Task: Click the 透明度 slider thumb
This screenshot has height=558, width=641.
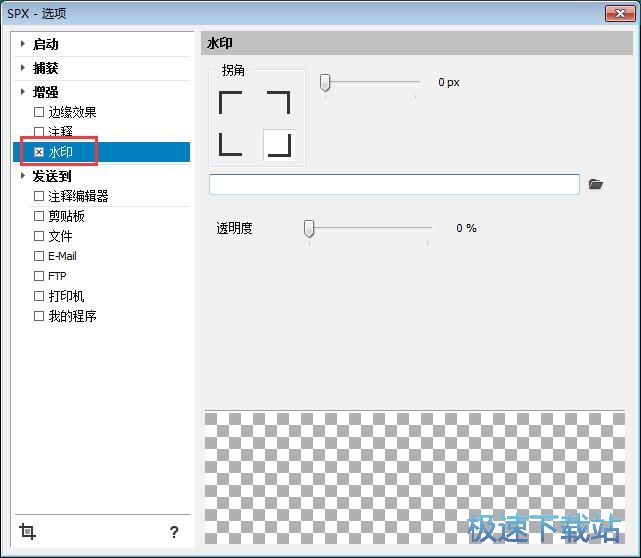Action: [309, 229]
